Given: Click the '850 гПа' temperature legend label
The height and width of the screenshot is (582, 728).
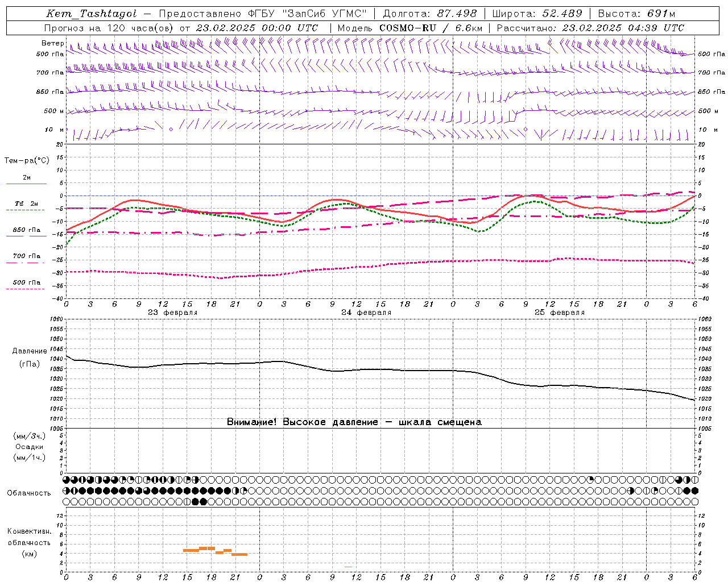Looking at the screenshot, I should pos(27,230).
